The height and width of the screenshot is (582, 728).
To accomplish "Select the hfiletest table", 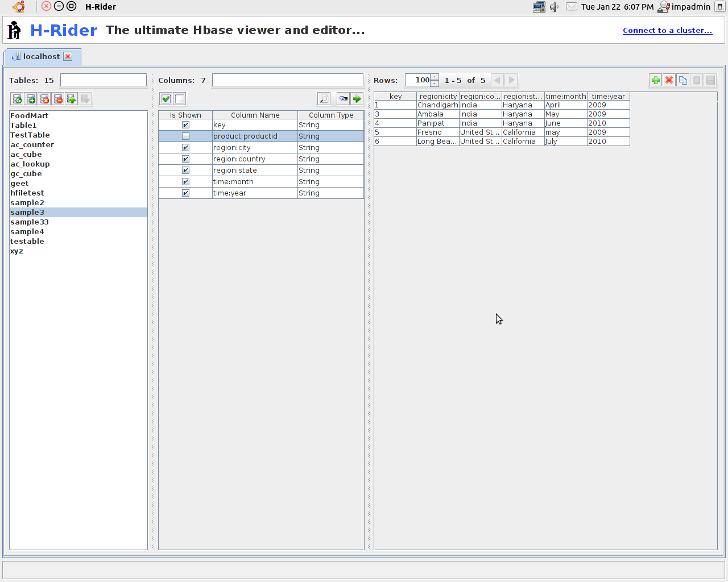I will coord(78,193).
